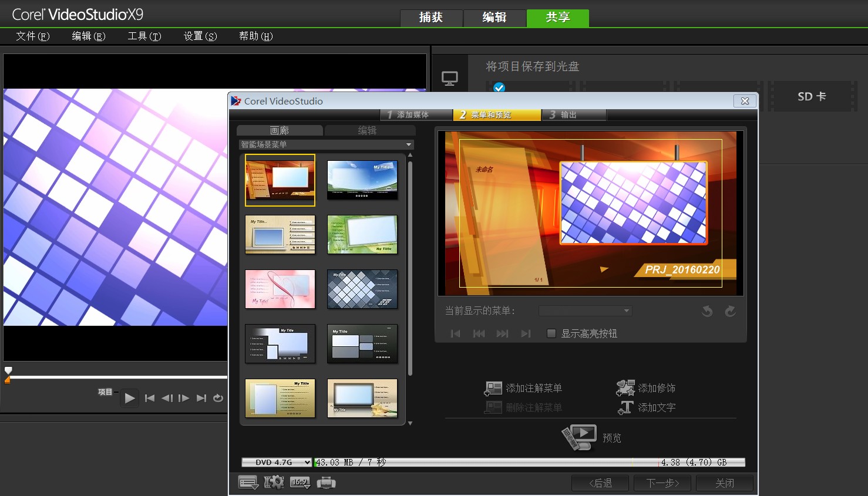Click the 添加修饰 decoration icon

point(625,387)
